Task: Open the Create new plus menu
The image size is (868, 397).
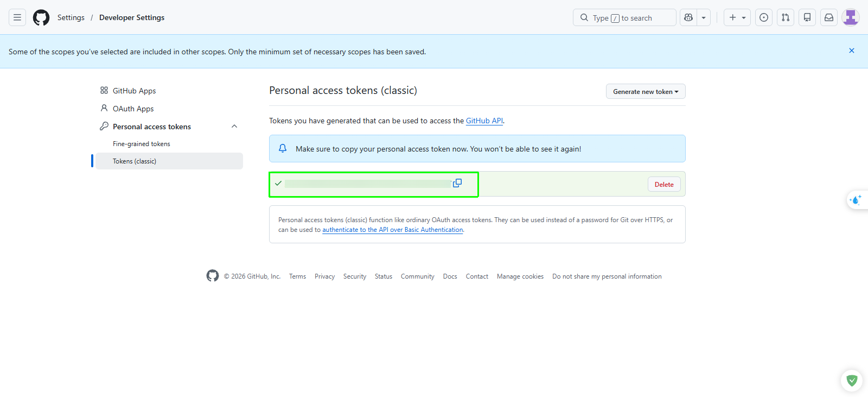Action: tap(737, 17)
